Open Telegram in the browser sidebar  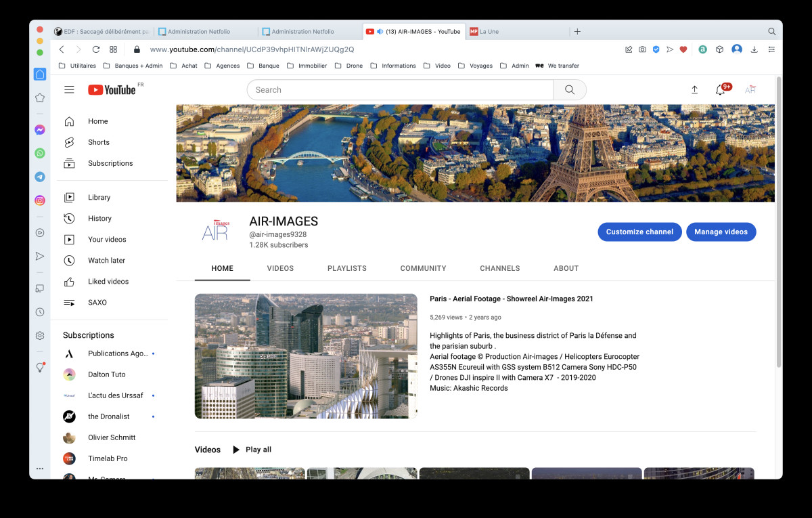(40, 177)
